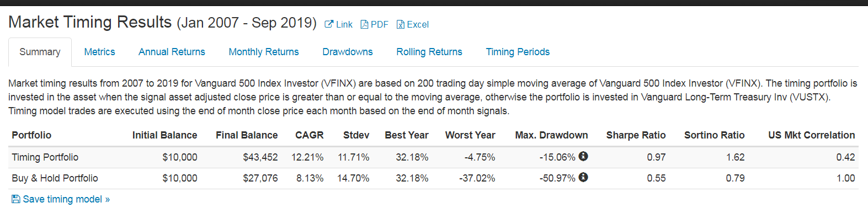Click the floppy disk save icon
This screenshot has height=213, width=868.
coord(16,199)
